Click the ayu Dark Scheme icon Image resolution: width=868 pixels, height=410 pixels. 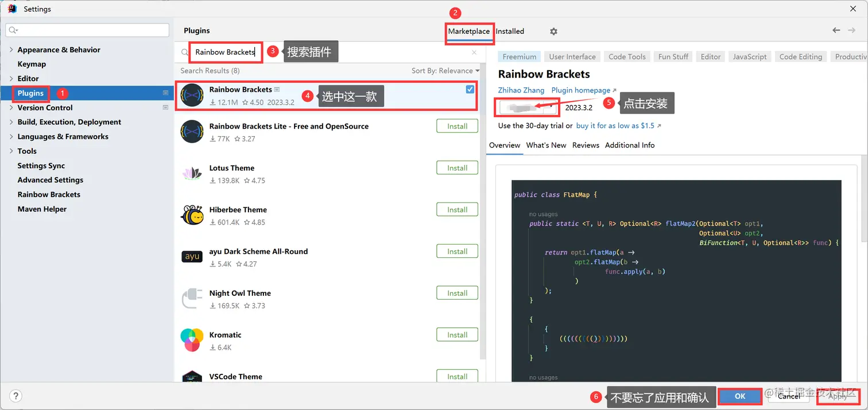[x=192, y=257]
